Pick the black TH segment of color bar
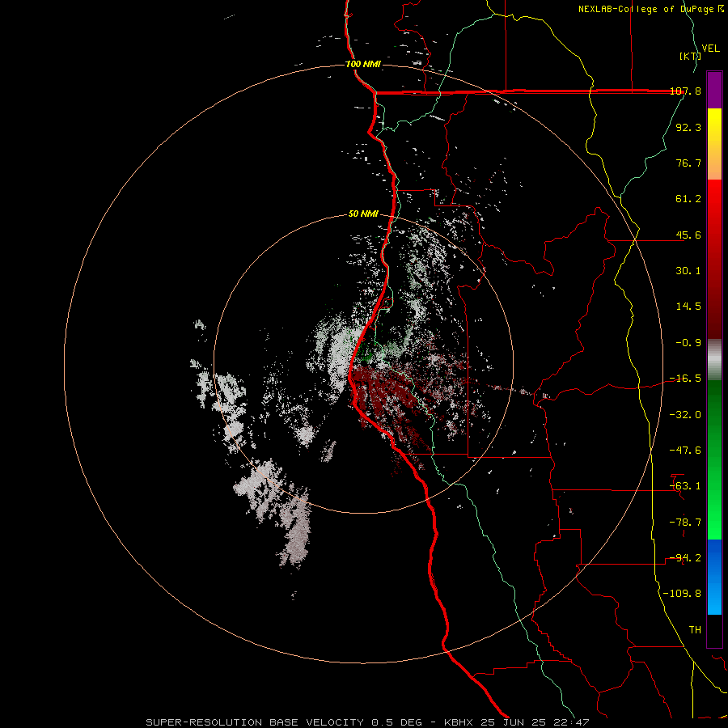Viewport: 728px width, 728px height. (x=714, y=631)
